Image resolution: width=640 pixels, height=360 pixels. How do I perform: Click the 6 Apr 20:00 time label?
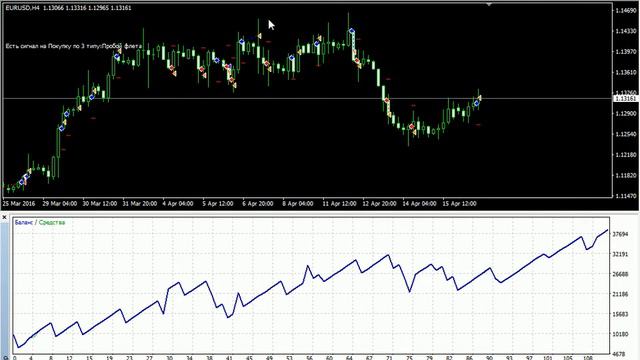258,203
